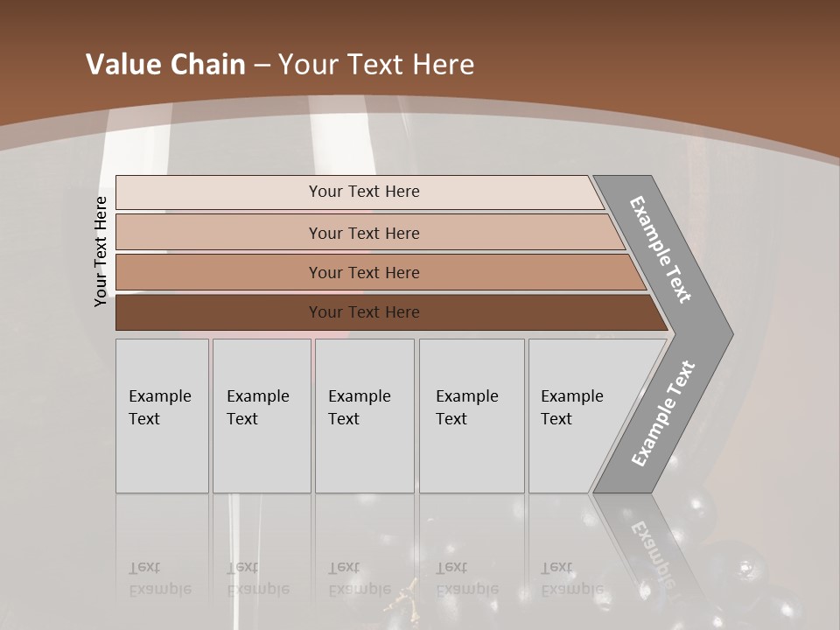Select the upper chevron arrow 'Example Text' segment
Viewport: 840px width, 630px height.
(662, 248)
